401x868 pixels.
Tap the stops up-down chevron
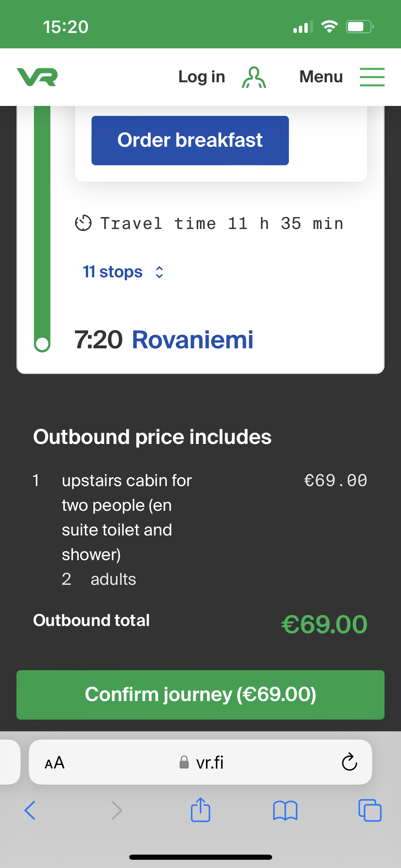[x=159, y=272]
